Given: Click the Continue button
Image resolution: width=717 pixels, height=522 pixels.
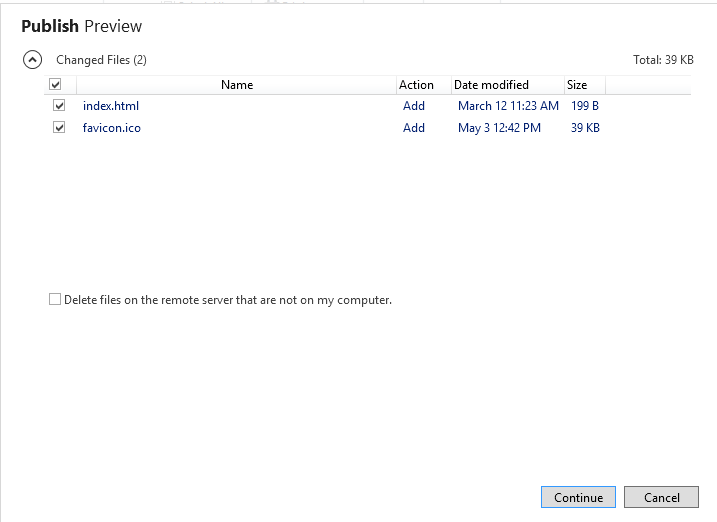Looking at the screenshot, I should 578,497.
